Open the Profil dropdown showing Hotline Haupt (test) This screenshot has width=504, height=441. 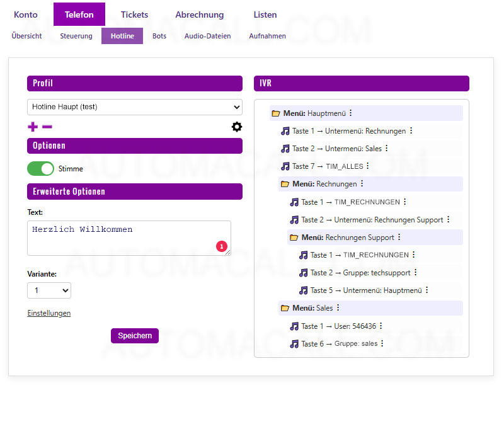[134, 107]
